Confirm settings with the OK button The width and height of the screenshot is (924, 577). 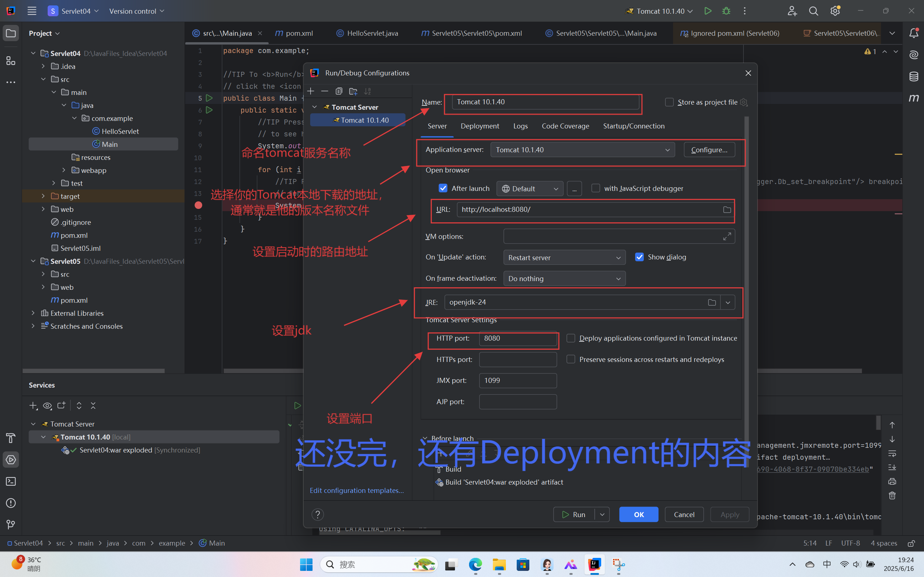point(638,514)
